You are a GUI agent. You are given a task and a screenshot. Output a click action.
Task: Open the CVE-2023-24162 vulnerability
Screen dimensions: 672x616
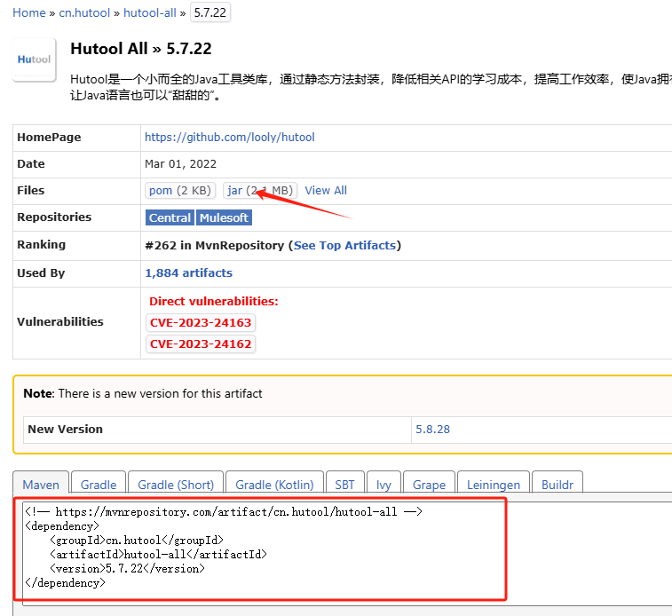click(201, 344)
